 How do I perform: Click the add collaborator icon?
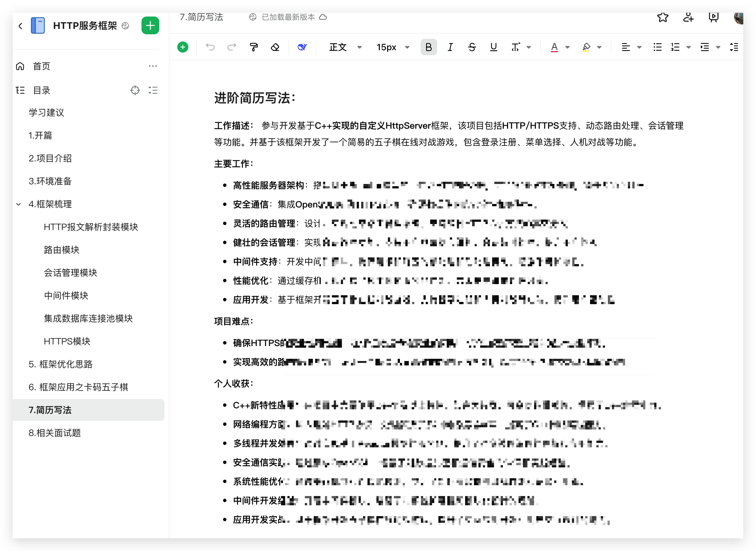688,17
